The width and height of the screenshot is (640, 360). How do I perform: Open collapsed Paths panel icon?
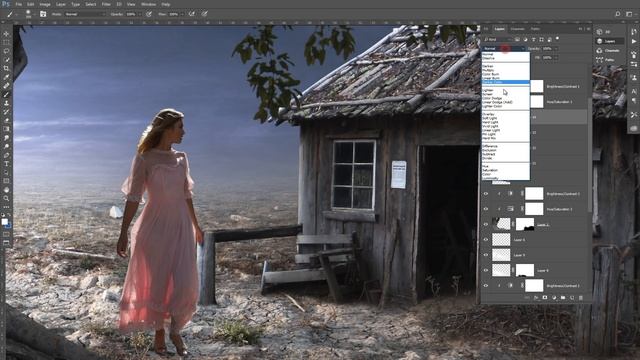(x=600, y=60)
